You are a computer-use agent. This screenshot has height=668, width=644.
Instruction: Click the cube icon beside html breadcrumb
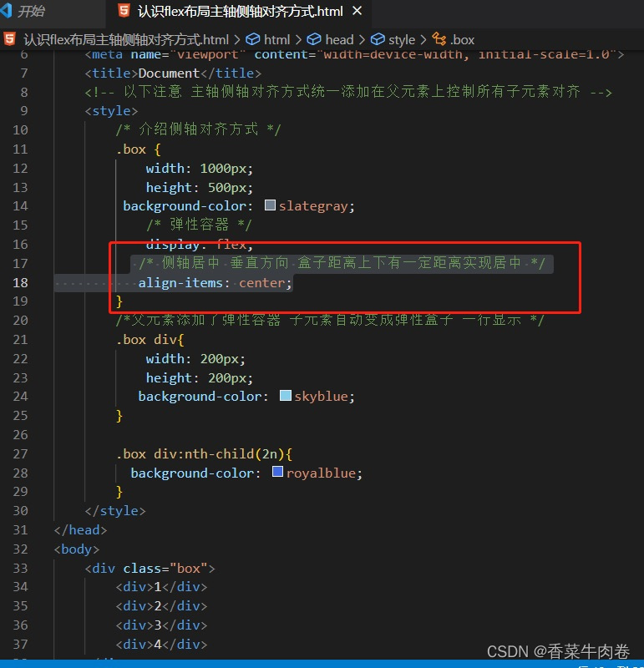pos(253,39)
